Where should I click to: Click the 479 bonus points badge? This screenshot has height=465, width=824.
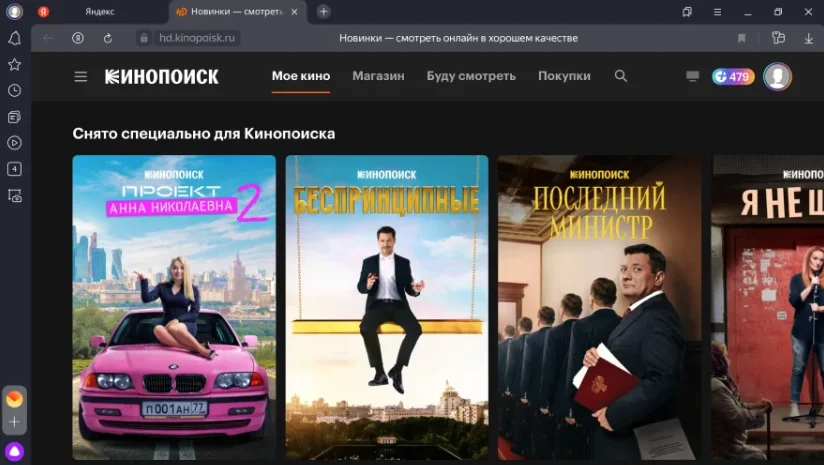pyautogui.click(x=733, y=77)
